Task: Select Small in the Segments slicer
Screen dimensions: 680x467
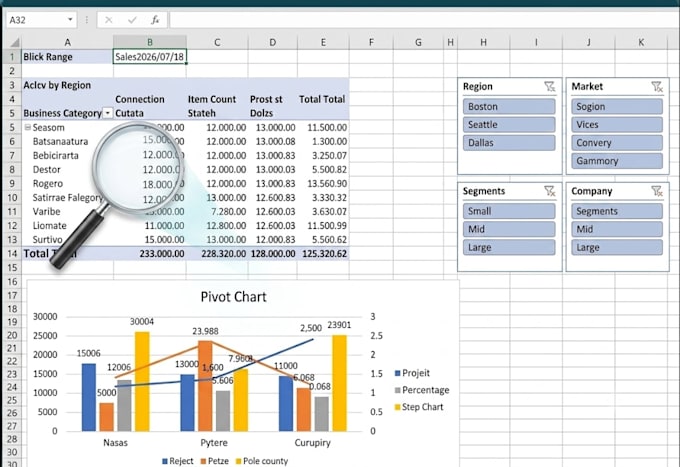Action: [509, 211]
